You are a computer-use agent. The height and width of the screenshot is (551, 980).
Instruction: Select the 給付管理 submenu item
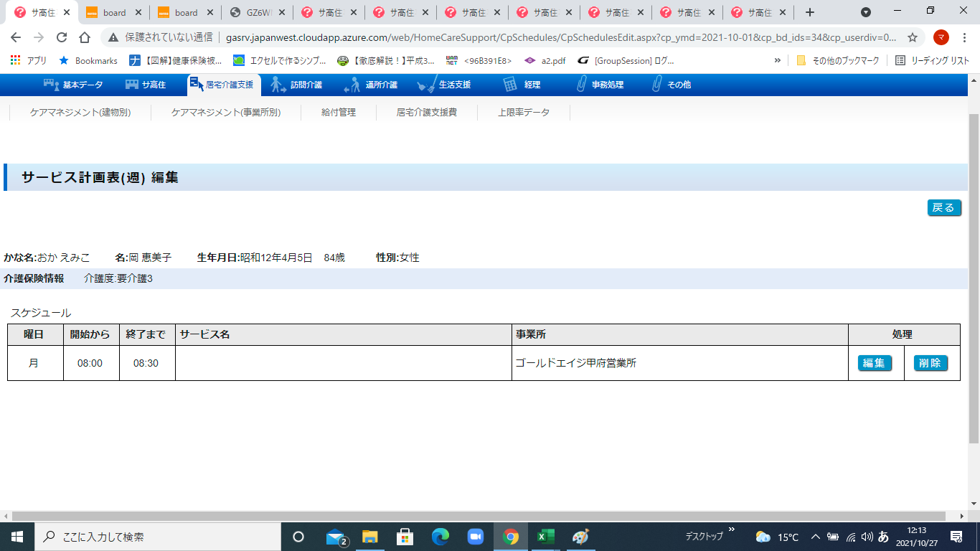point(339,113)
